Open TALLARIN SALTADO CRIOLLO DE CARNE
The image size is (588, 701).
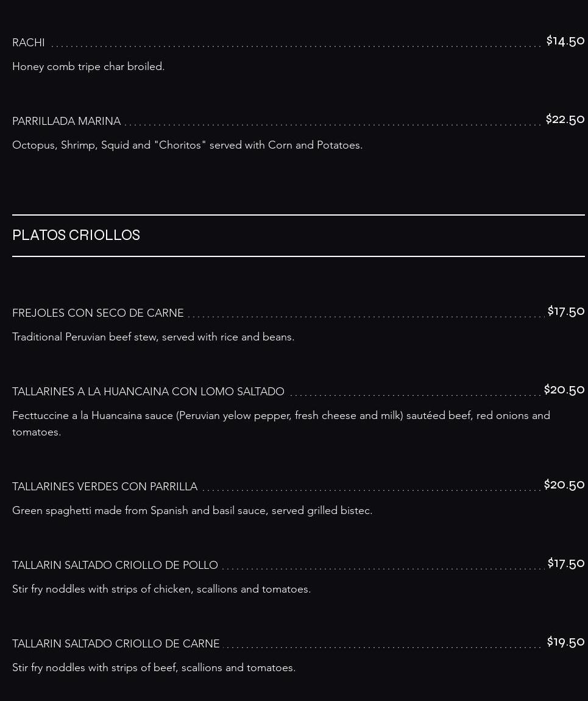[116, 644]
